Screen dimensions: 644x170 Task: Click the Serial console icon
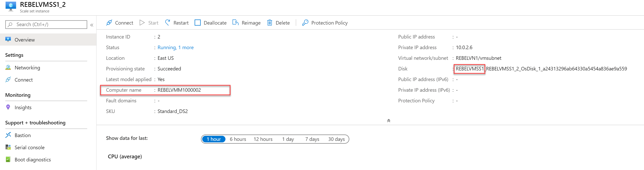(x=8, y=147)
